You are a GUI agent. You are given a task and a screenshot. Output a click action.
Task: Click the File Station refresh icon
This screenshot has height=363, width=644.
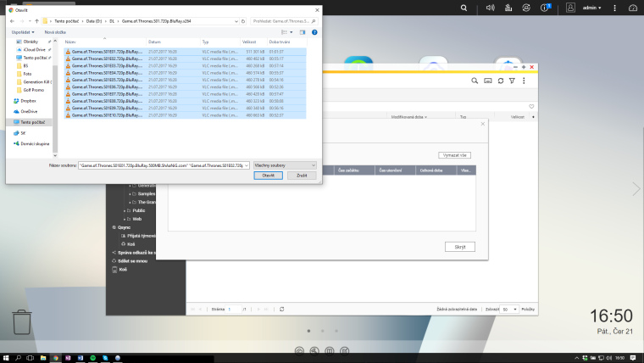click(x=501, y=80)
